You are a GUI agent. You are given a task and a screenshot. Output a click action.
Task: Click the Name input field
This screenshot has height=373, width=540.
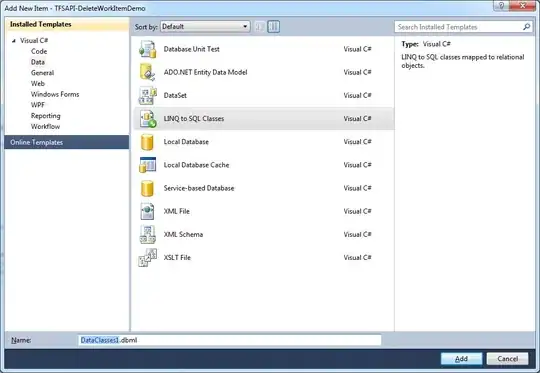(x=229, y=340)
